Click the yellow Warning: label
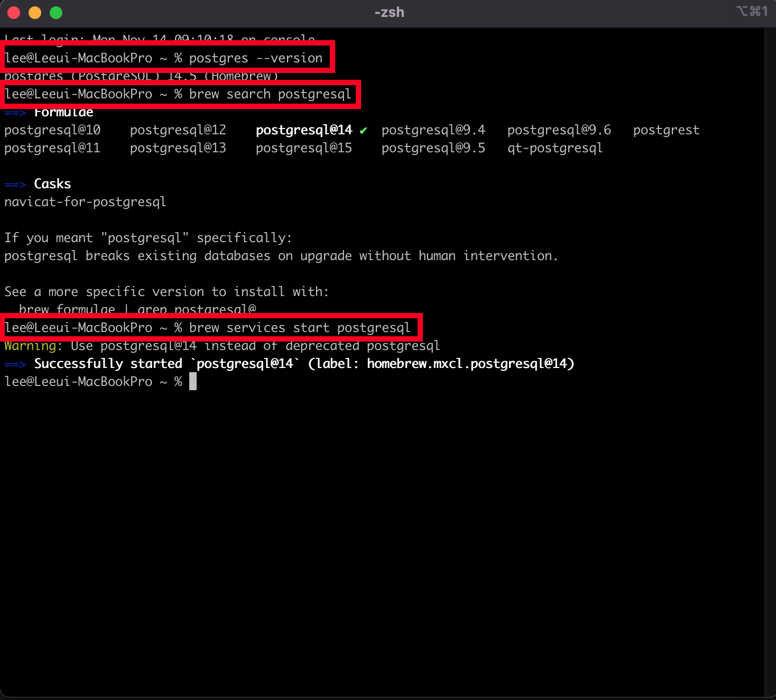 point(33,346)
